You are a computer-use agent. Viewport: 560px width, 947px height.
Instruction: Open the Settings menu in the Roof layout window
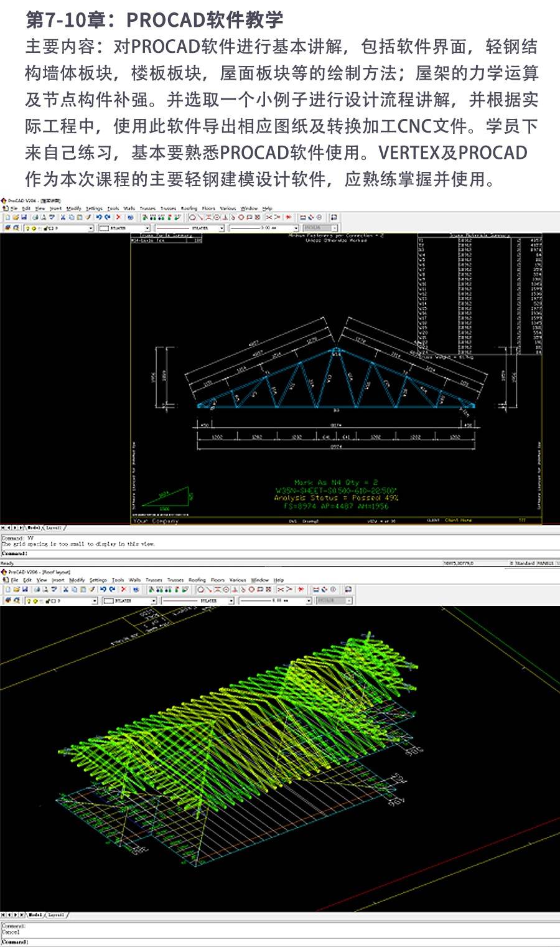pyautogui.click(x=98, y=580)
